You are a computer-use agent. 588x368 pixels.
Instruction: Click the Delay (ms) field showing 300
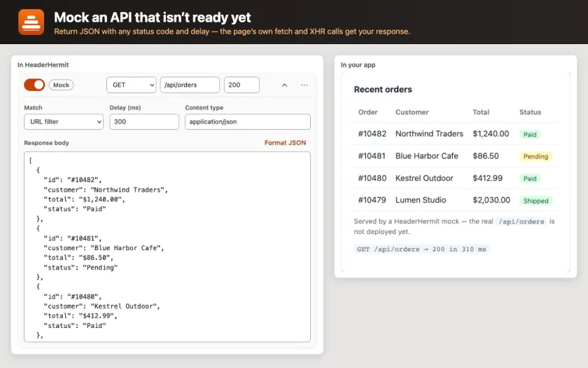144,122
